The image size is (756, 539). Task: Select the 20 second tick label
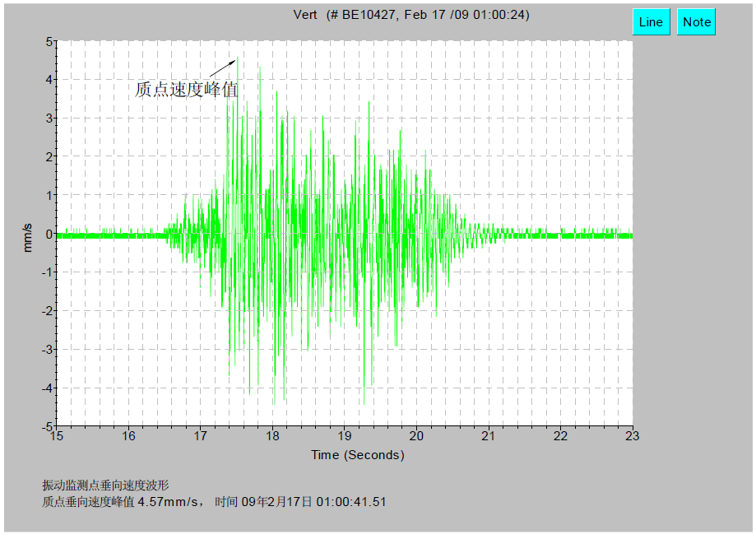tap(417, 436)
